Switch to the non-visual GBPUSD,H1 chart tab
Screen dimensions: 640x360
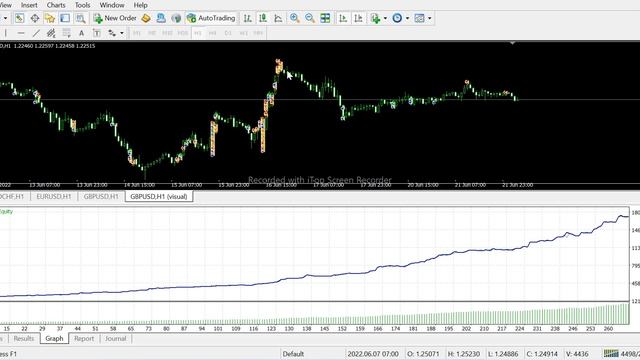click(x=101, y=196)
